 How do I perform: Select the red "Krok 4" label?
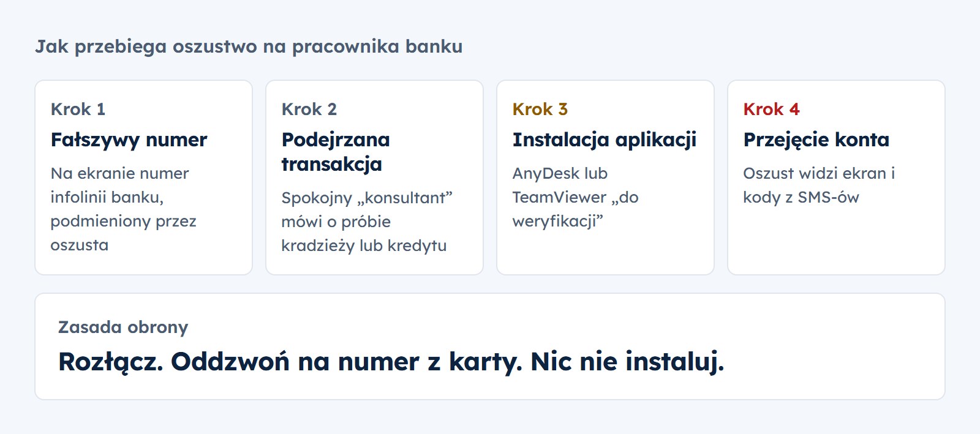point(772,109)
